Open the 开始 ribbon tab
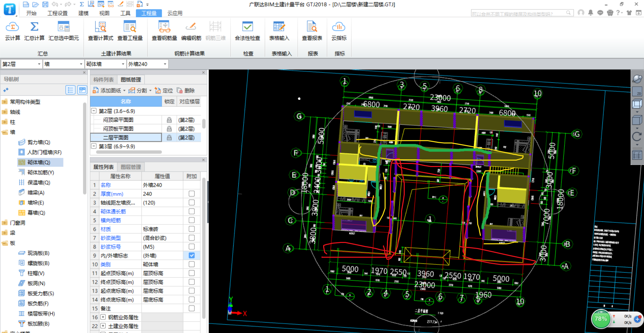This screenshot has height=333, width=644. click(31, 13)
